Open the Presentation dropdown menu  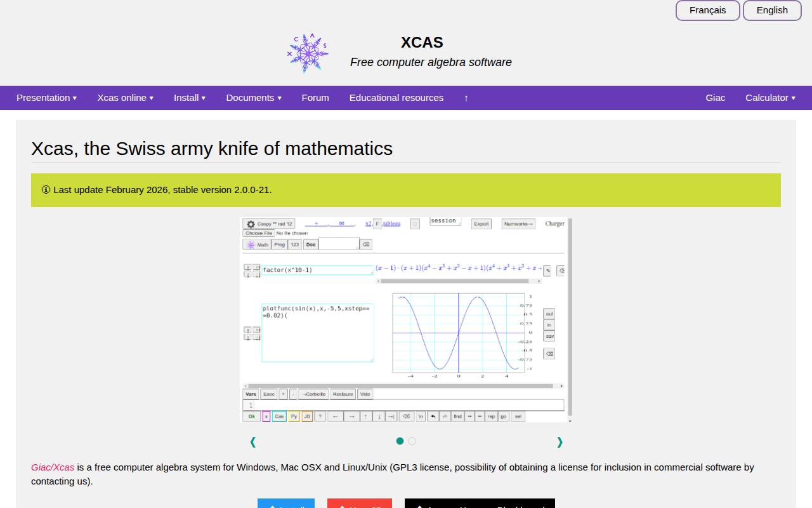click(46, 98)
